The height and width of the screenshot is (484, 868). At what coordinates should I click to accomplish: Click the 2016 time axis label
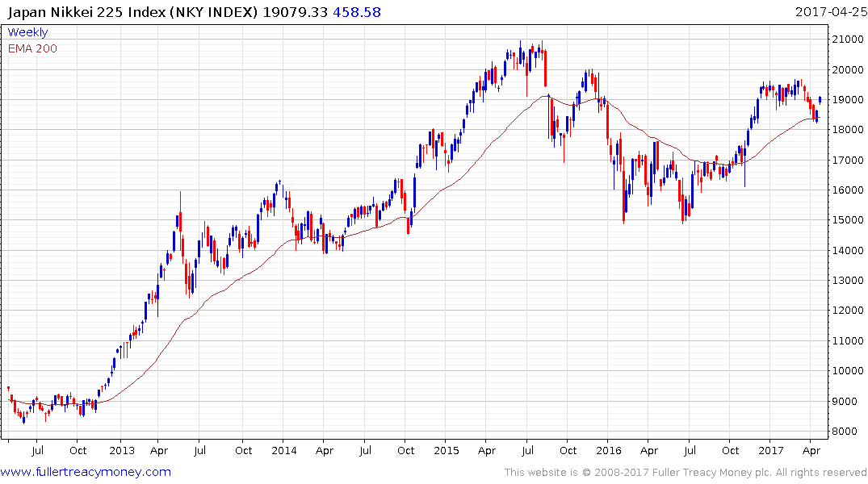pos(609,450)
